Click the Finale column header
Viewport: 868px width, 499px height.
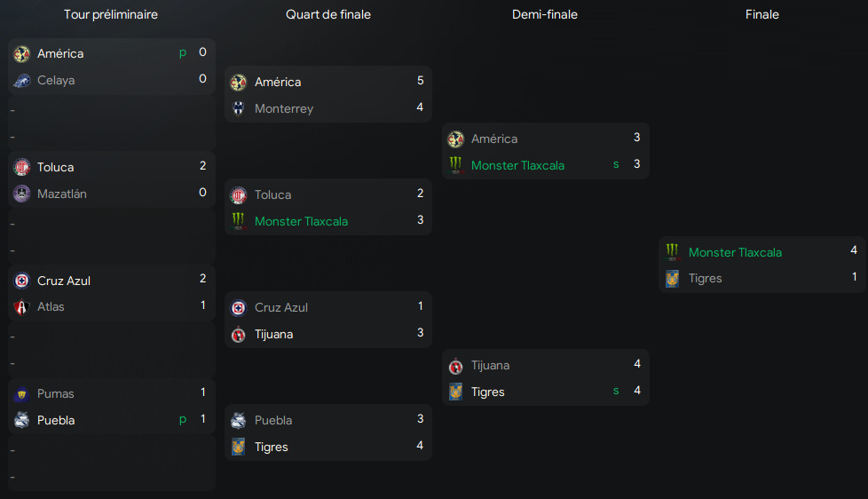coord(762,15)
